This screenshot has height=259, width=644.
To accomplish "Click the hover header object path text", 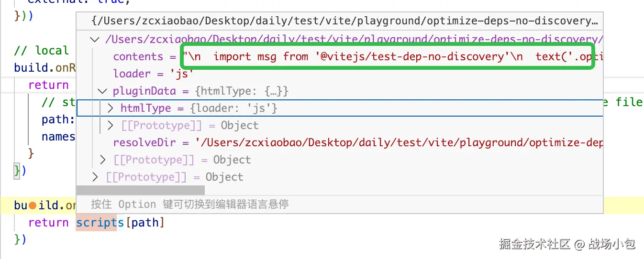I will (x=344, y=22).
